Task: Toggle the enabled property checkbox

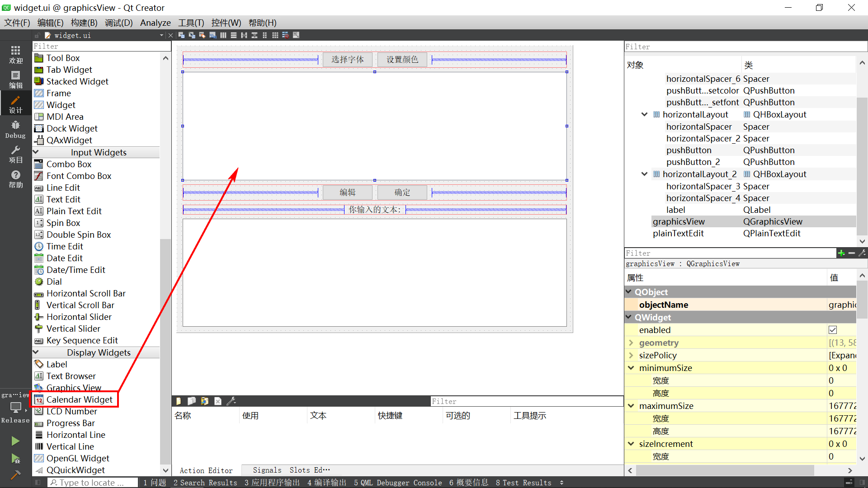Action: pos(833,330)
